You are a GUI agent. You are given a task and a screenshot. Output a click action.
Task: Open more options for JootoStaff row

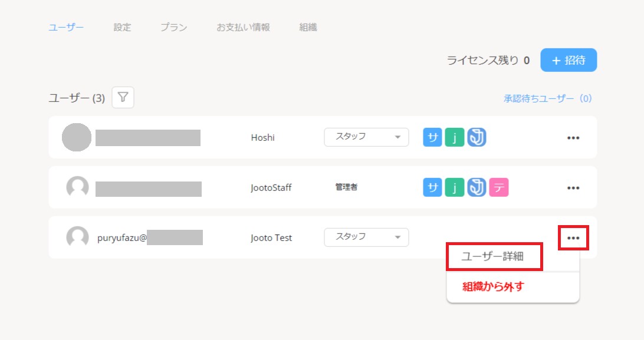[573, 187]
